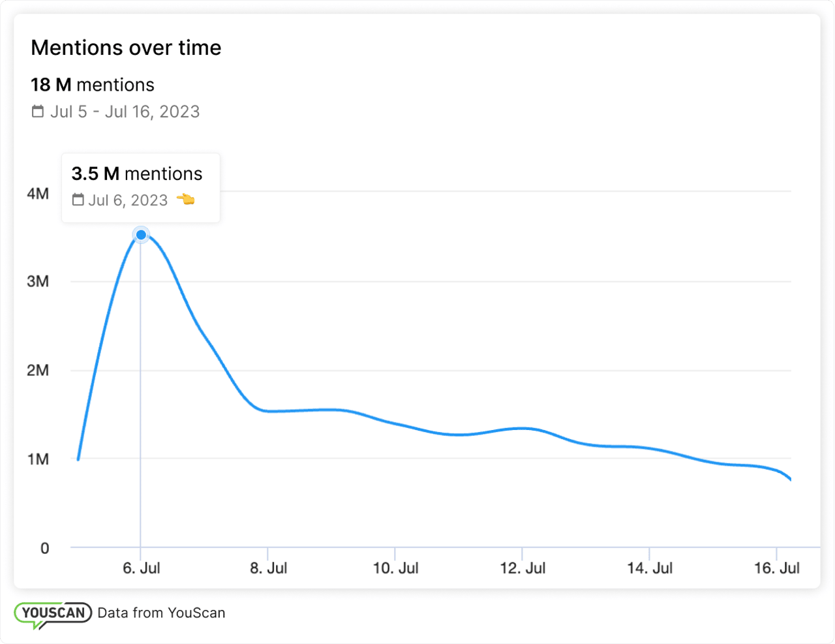Click the 1M y-axis label
Viewport: 835px width, 644px height.
coord(38,459)
